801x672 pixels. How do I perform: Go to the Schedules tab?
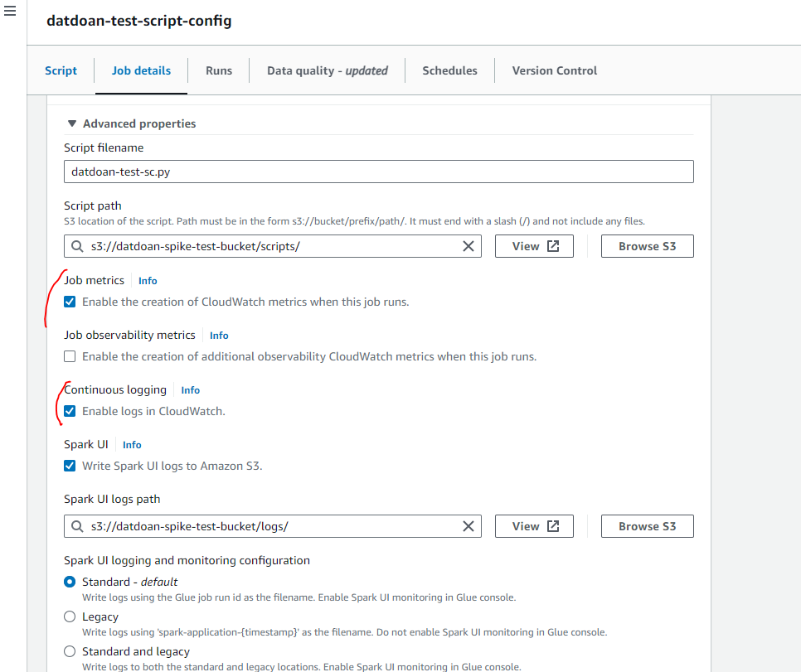(449, 70)
